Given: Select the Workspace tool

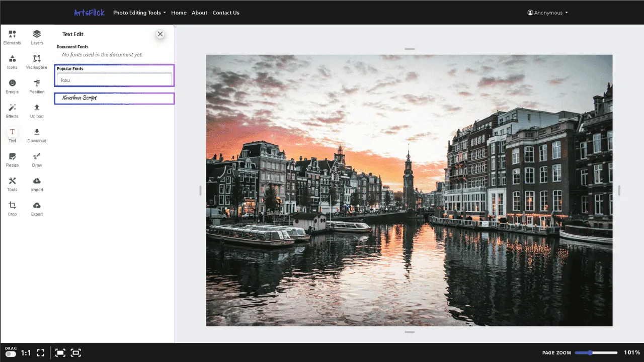Looking at the screenshot, I should pyautogui.click(x=37, y=62).
